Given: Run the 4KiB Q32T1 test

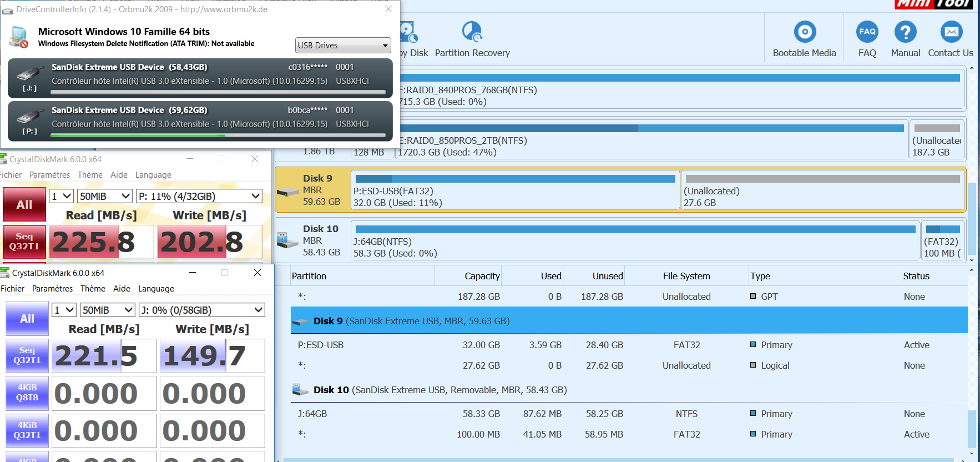Looking at the screenshot, I should 27,430.
